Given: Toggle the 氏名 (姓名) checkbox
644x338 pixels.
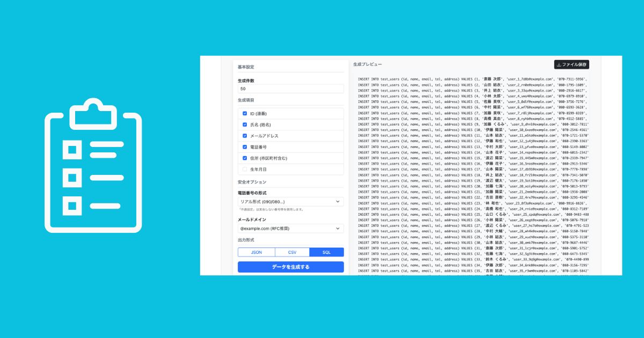Looking at the screenshot, I should point(245,124).
